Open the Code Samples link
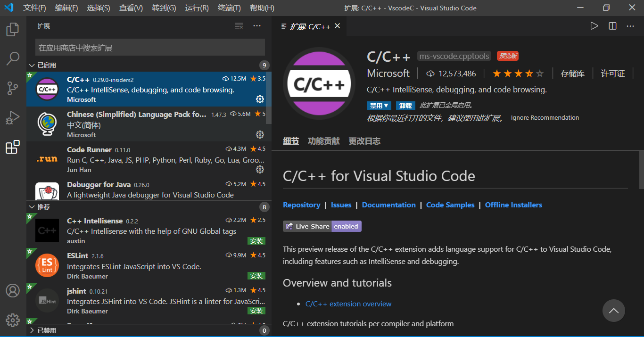 450,205
